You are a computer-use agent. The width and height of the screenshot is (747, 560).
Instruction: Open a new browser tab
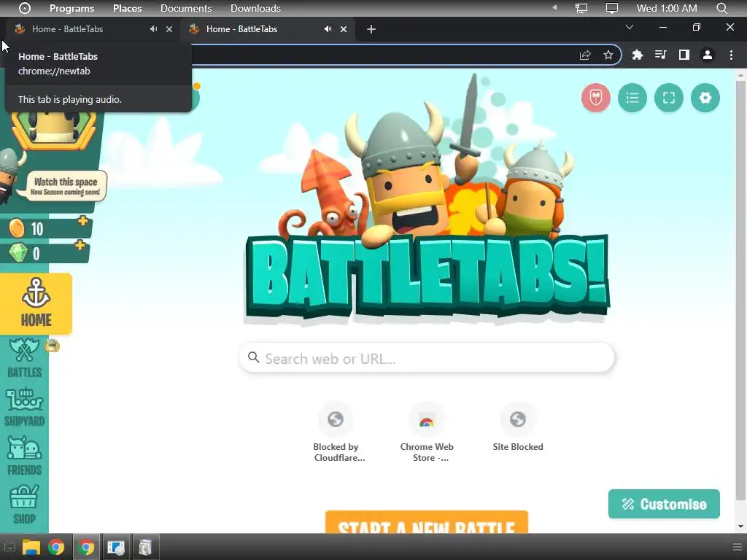(371, 29)
